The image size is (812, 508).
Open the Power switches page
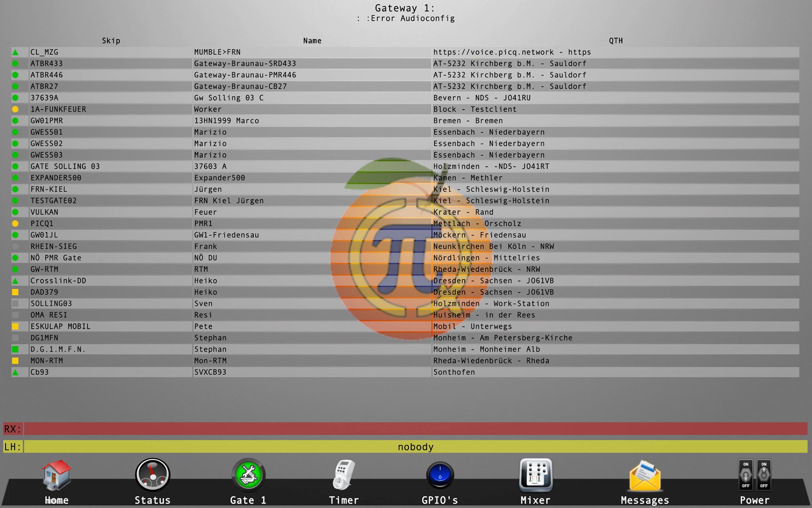[755, 482]
